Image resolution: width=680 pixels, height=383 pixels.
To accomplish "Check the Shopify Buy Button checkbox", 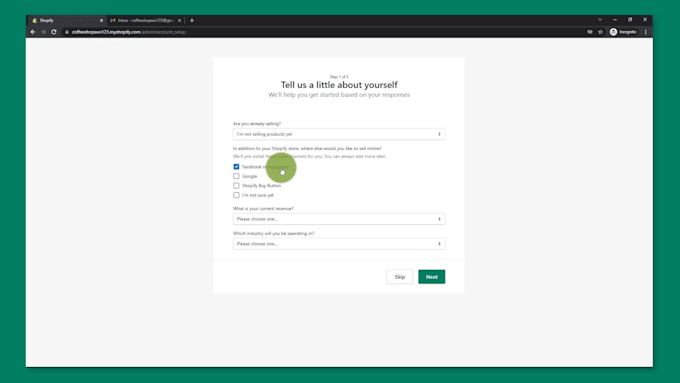I will tap(236, 186).
